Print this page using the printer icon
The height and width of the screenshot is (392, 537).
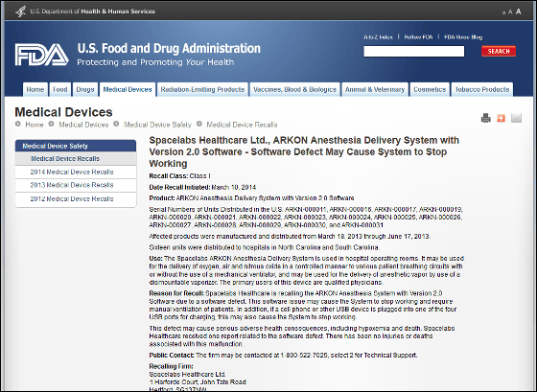point(485,118)
